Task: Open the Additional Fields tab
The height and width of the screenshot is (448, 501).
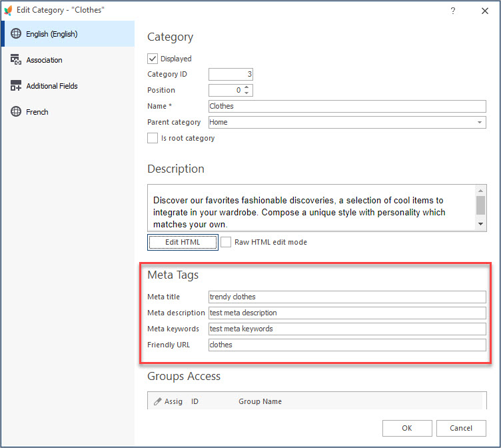Action: 68,86
